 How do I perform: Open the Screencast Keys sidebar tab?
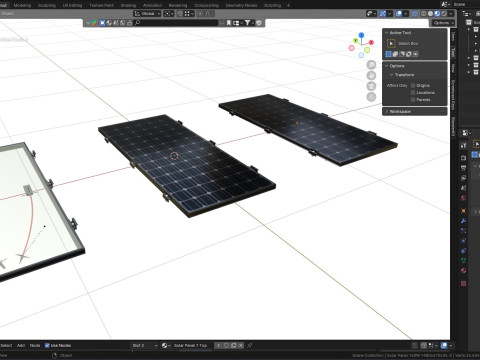coord(453,95)
